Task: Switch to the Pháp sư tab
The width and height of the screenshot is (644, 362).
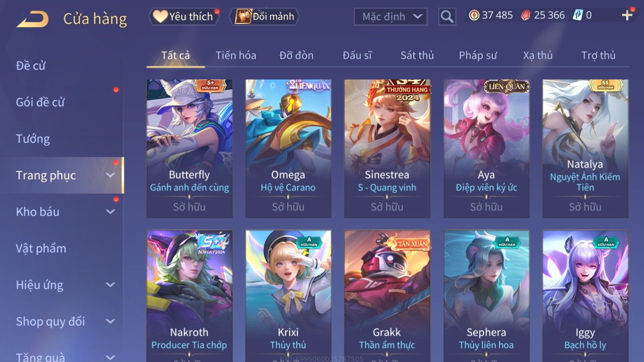Action: [x=478, y=55]
